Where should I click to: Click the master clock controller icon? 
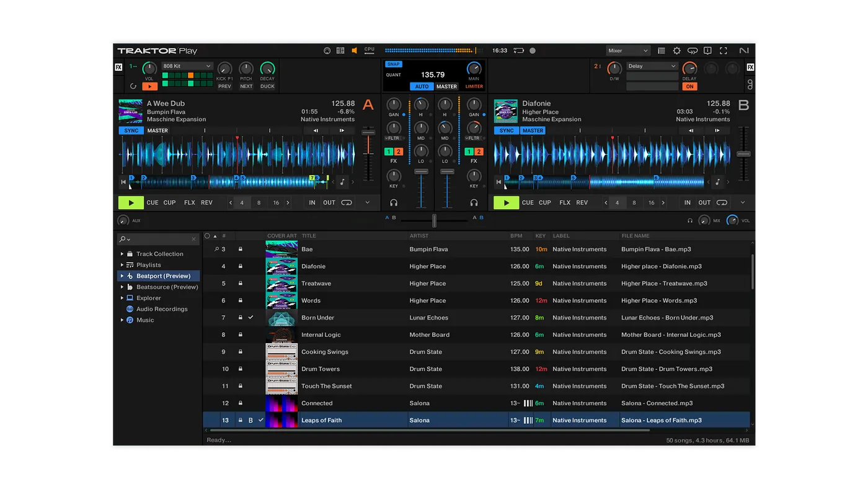(x=327, y=51)
